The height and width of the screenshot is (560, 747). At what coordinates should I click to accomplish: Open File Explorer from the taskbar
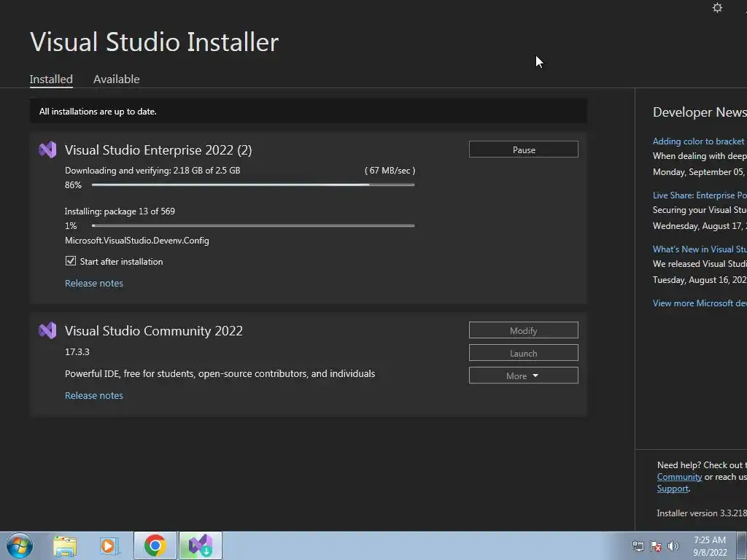coord(65,546)
